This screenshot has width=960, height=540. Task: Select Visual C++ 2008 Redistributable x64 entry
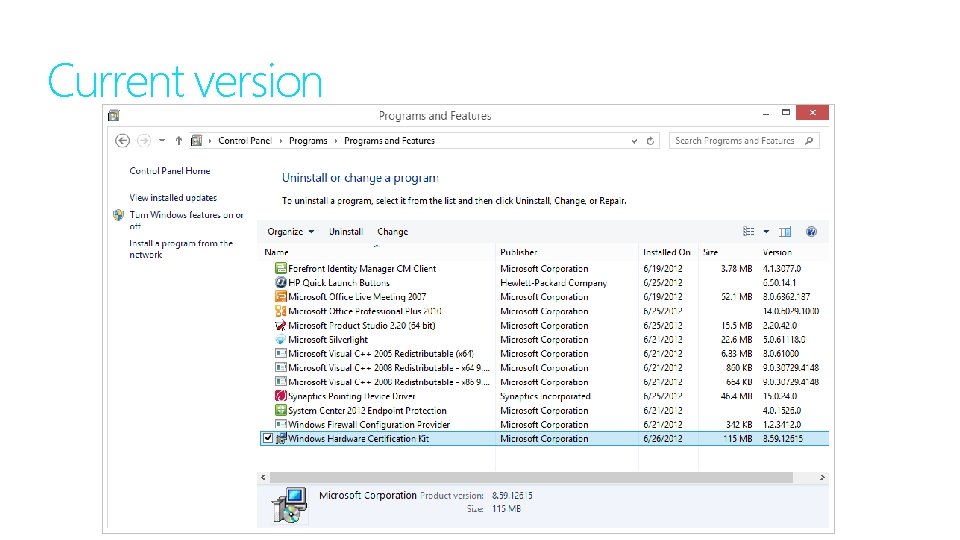389,368
